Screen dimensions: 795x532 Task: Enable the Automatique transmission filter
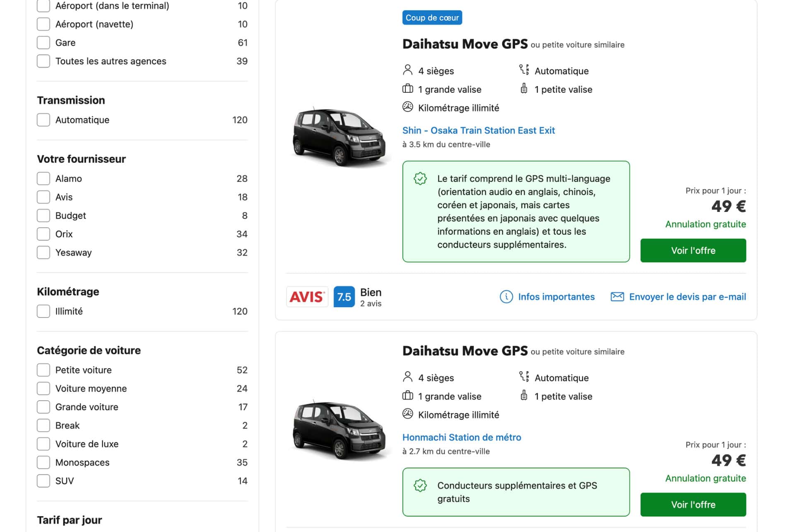pyautogui.click(x=43, y=120)
